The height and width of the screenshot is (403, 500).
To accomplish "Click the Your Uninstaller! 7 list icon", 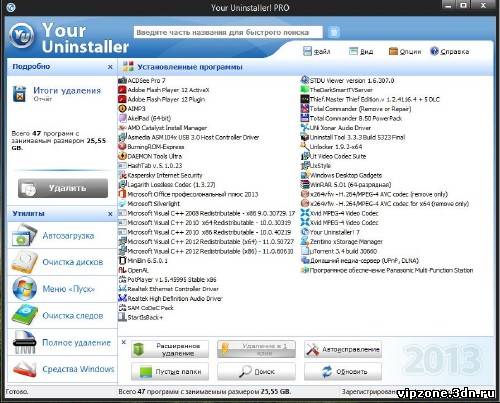I will pos(305,232).
